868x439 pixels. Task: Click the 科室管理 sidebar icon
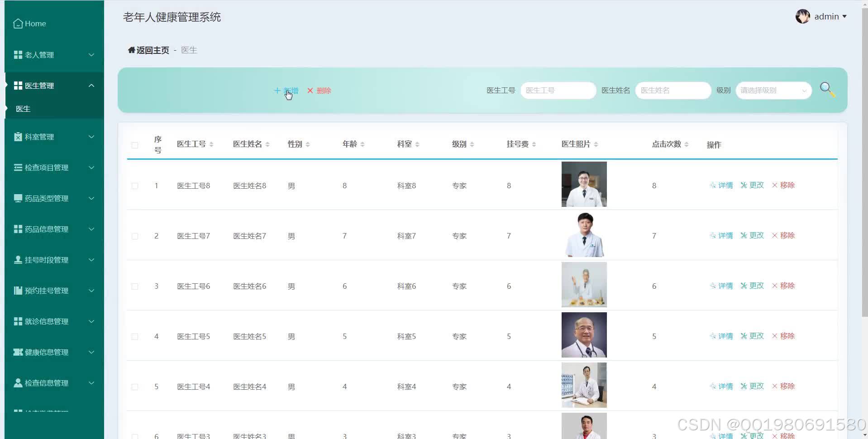tap(18, 137)
